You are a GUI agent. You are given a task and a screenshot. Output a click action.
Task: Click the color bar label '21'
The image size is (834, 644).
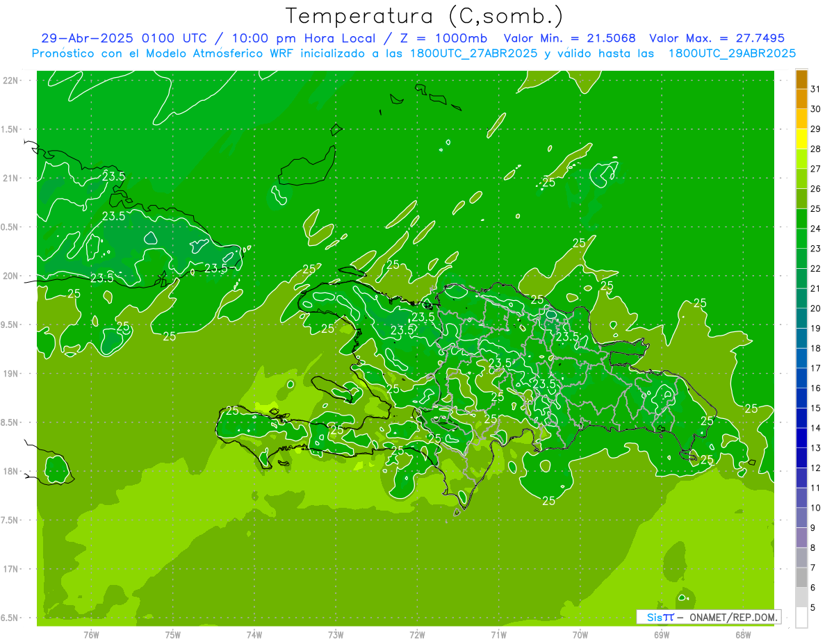pyautogui.click(x=816, y=288)
